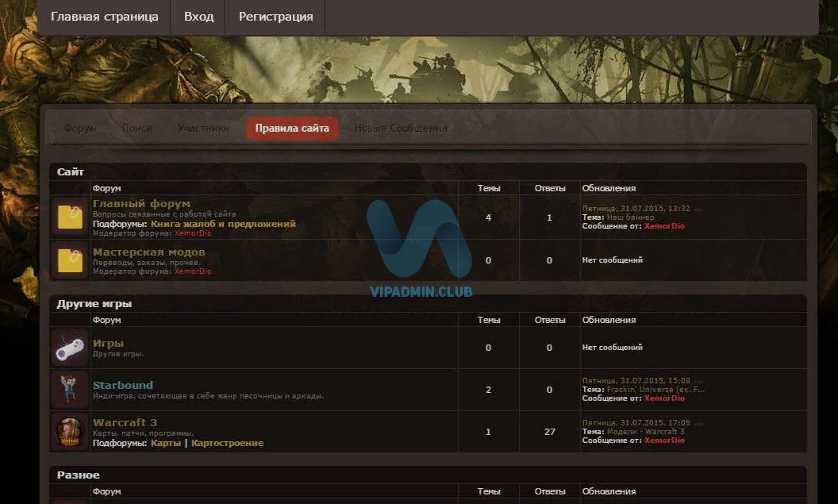Switch to the Форум tab
This screenshot has width=838, height=504.
[80, 129]
